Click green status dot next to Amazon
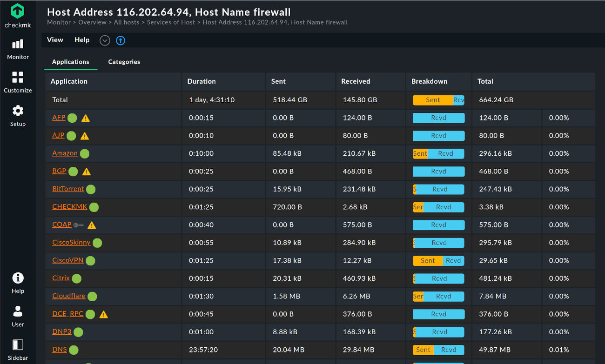The height and width of the screenshot is (364, 605). coord(84,153)
